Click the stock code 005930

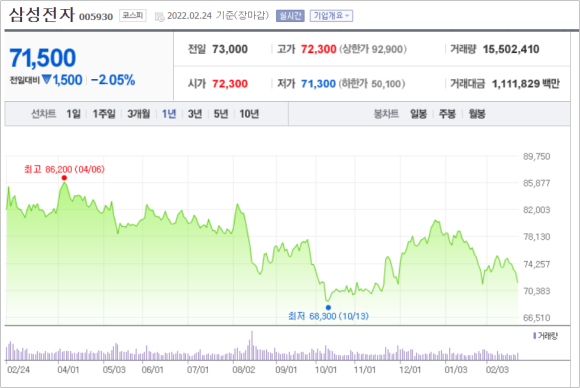[96, 17]
